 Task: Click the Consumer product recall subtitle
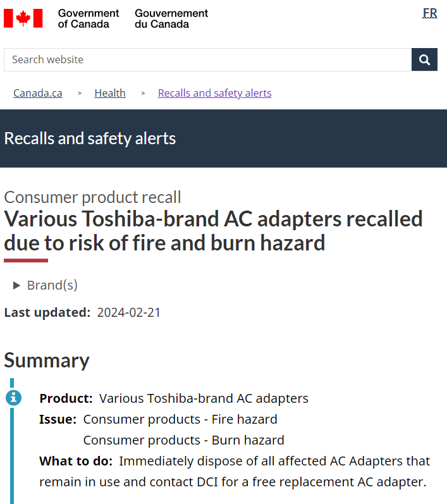92,197
